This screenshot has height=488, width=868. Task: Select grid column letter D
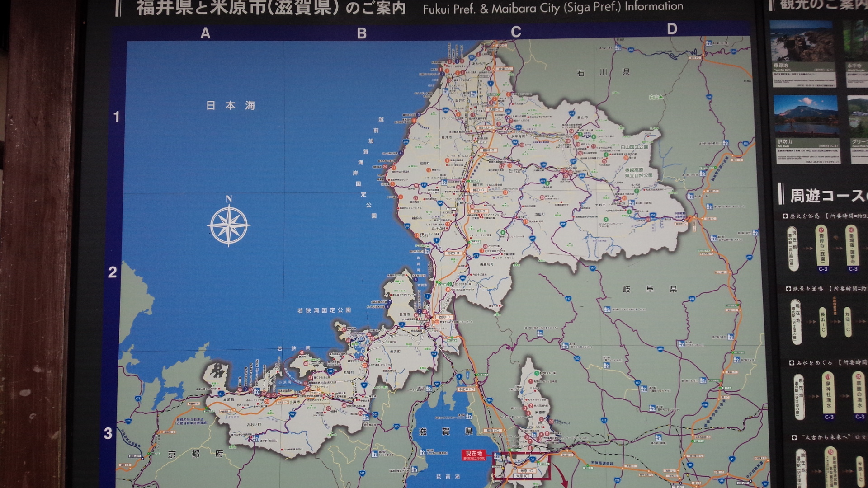672,29
